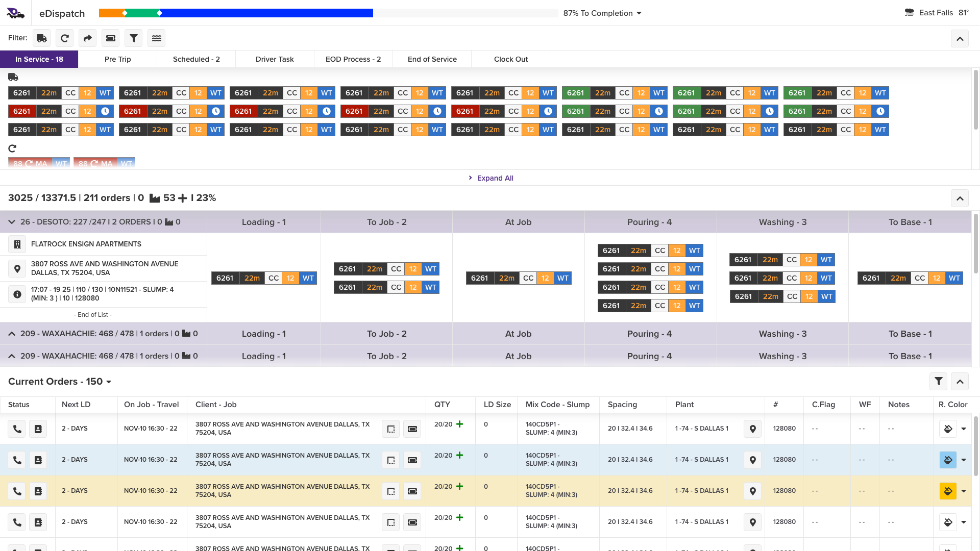Collapse the 26 - DESOTO plant row
This screenshot has height=551, width=980.
(12, 222)
